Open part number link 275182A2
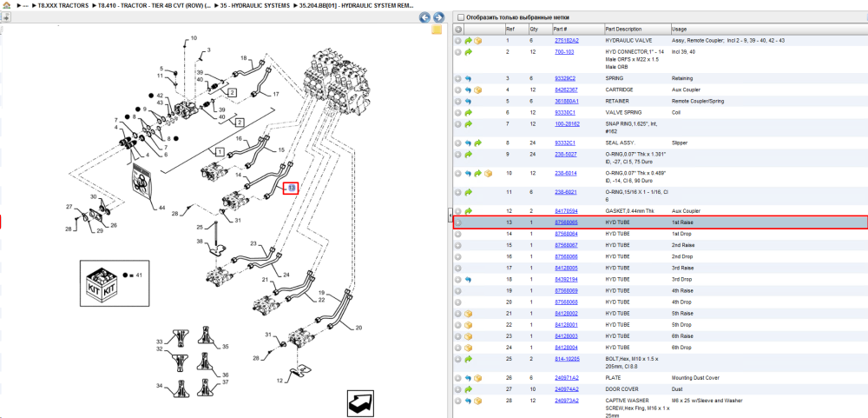Image resolution: width=868 pixels, height=418 pixels. tap(566, 41)
